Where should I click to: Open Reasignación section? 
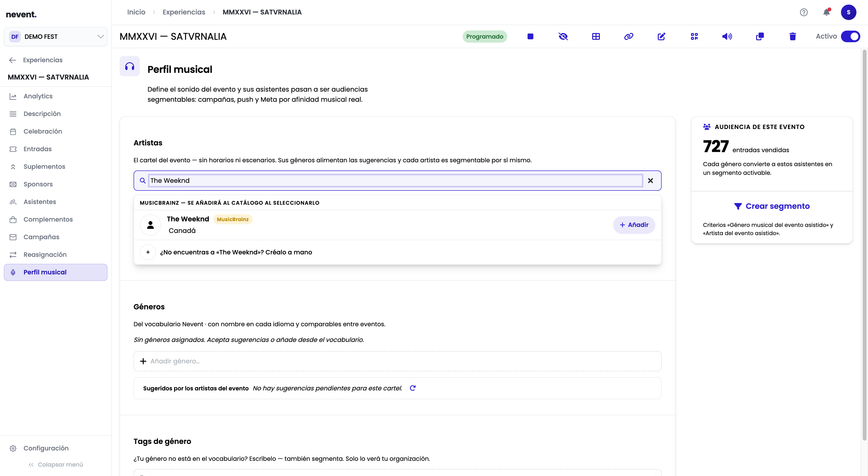[56, 255]
